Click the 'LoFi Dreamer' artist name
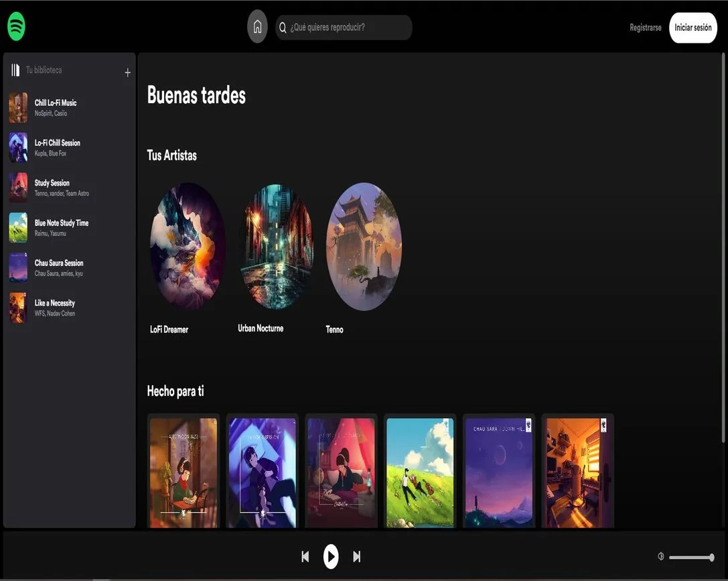This screenshot has width=728, height=581. pos(169,329)
